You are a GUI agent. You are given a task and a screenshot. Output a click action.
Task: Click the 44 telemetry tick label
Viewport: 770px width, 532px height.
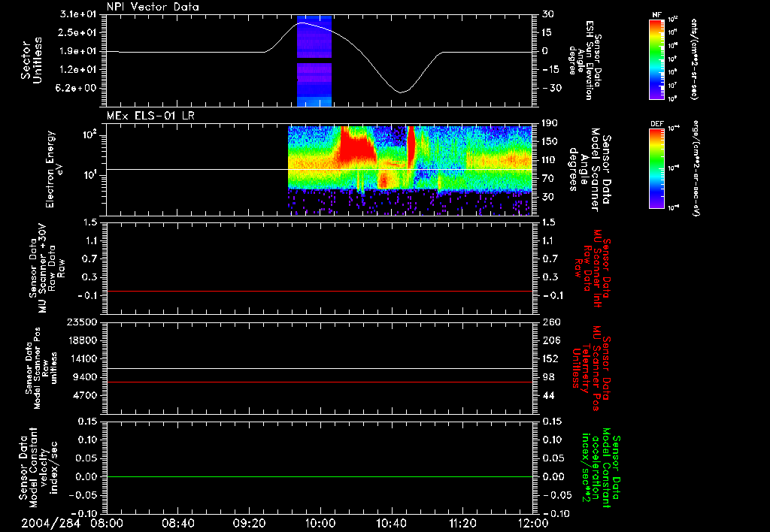(548, 395)
